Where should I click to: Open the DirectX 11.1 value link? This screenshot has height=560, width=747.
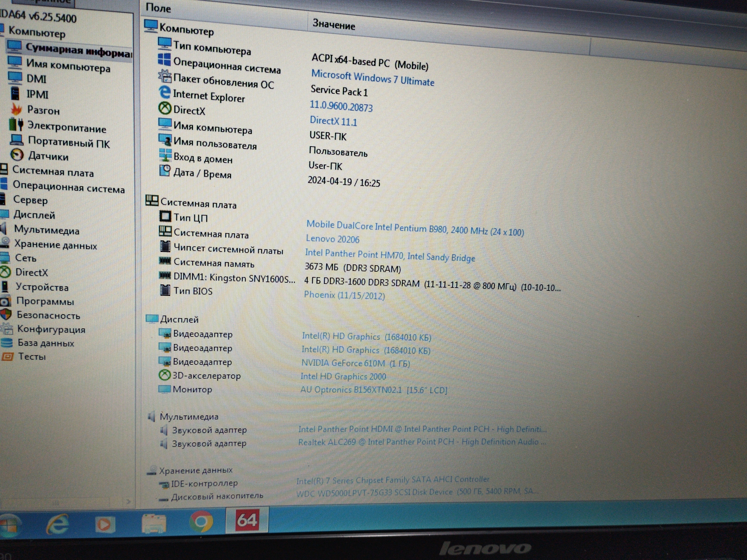(x=333, y=121)
